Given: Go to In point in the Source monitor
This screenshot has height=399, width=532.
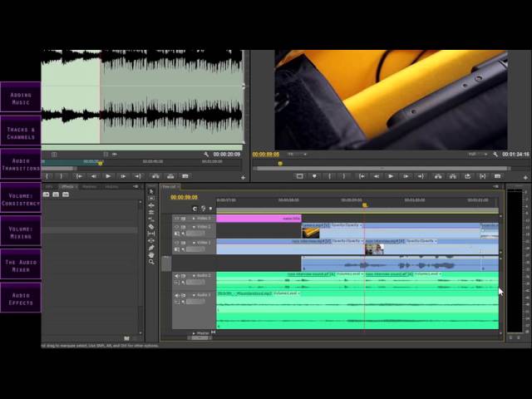Looking at the screenshot, I should pos(79,176).
